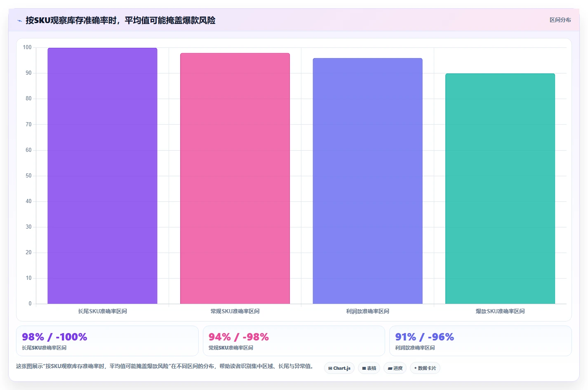Click the 区间分布 label in the header
This screenshot has height=390, width=588.
click(560, 20)
